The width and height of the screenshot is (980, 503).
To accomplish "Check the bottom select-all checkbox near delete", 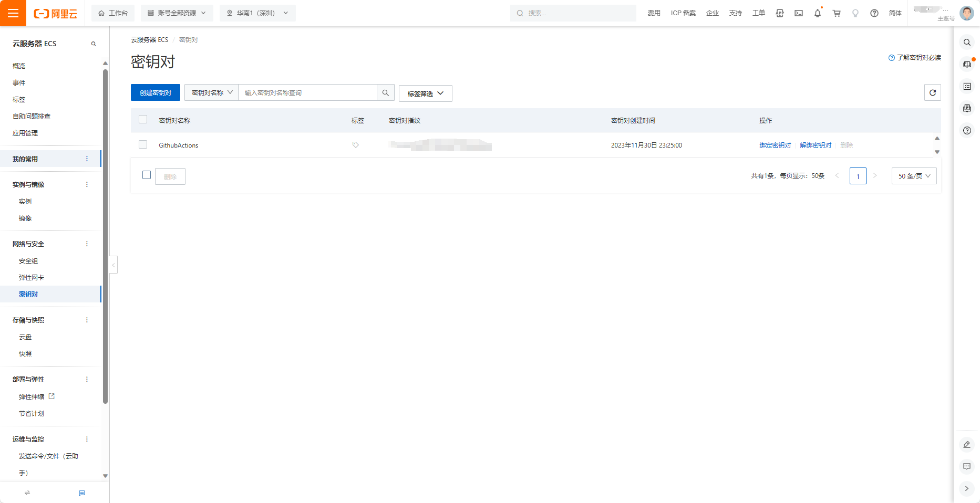I will pyautogui.click(x=147, y=175).
